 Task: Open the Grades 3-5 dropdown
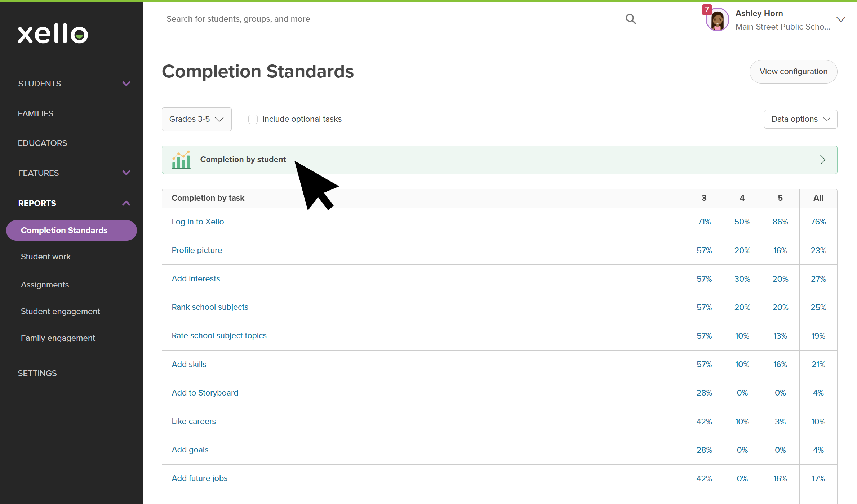(196, 119)
